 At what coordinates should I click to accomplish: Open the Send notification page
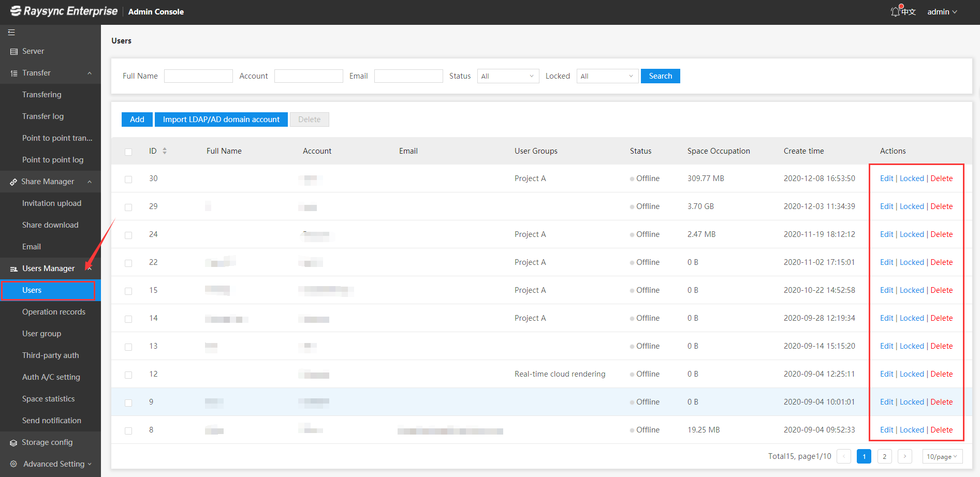click(52, 421)
